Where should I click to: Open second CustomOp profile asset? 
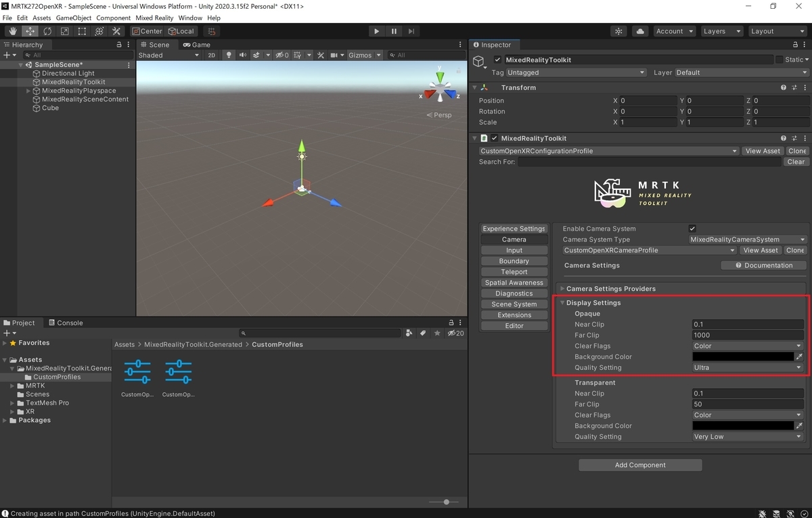tap(179, 377)
